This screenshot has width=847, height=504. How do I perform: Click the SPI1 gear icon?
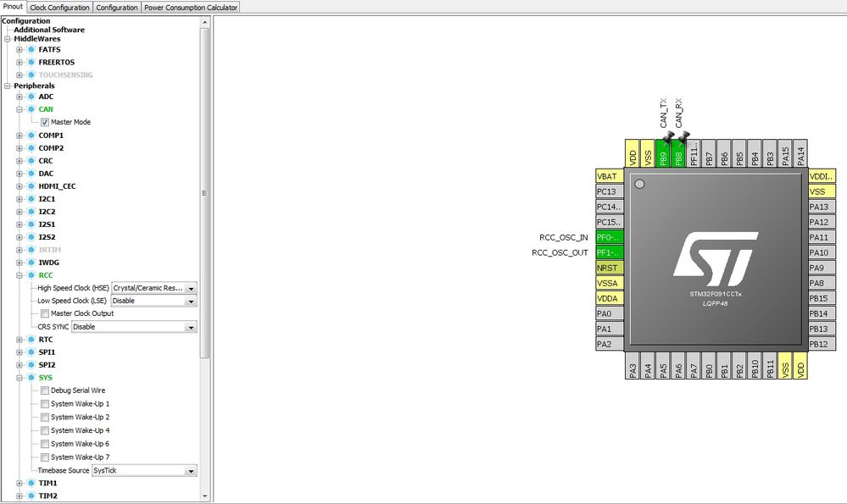[x=31, y=352]
